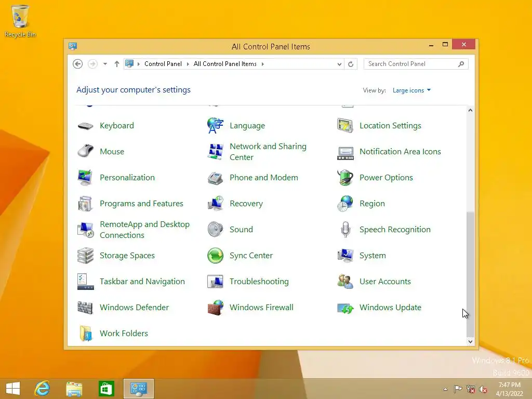Open the 'Large icons' view dropdown
The width and height of the screenshot is (532, 399).
[411, 90]
